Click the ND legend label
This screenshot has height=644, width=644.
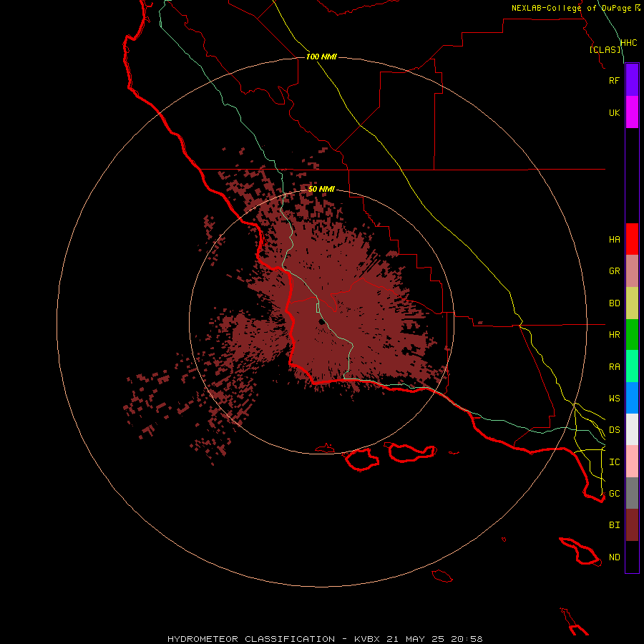614,557
